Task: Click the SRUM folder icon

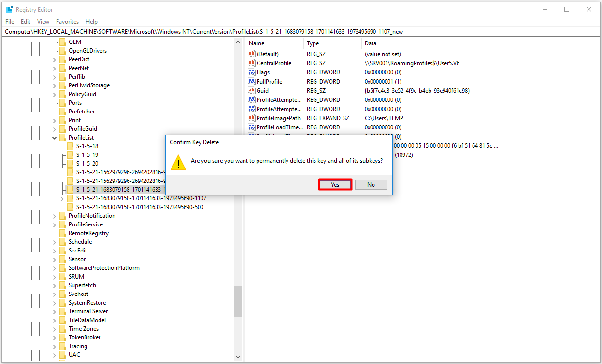Action: pos(62,277)
